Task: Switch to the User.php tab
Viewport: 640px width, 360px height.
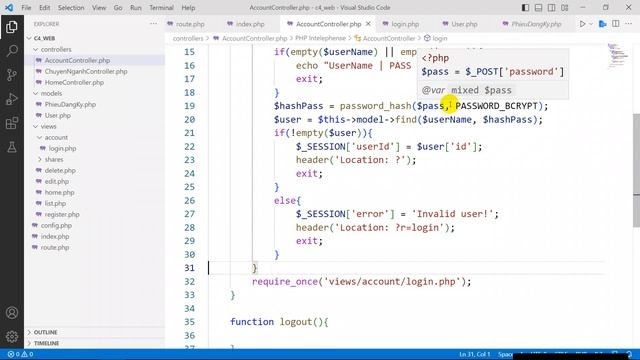Action: pyautogui.click(x=464, y=24)
